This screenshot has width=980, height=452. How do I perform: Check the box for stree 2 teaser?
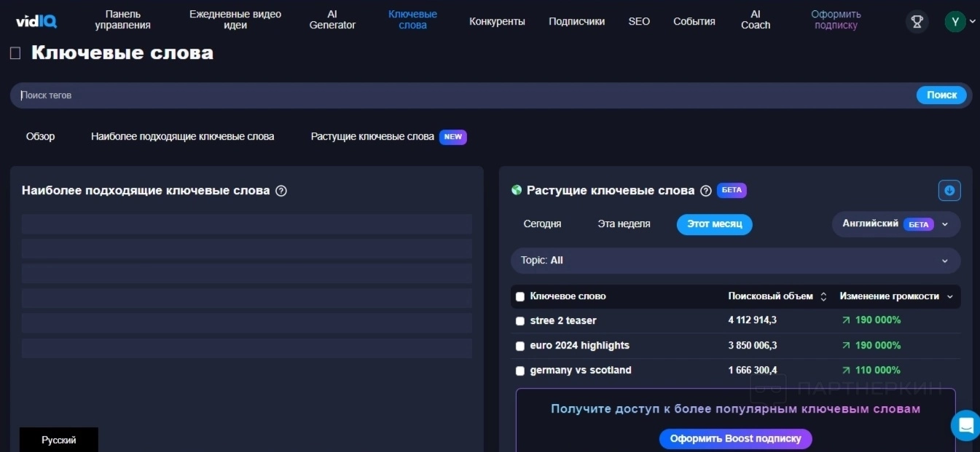pyautogui.click(x=520, y=321)
